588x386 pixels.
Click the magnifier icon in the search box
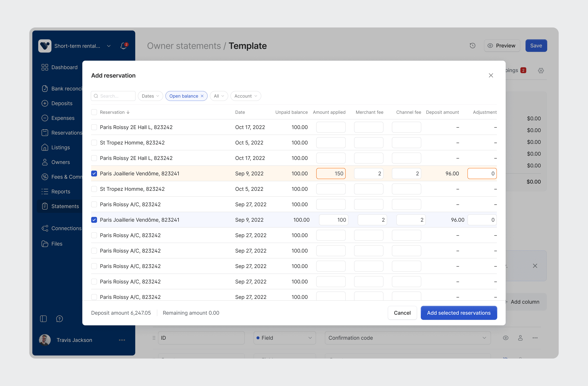coord(96,96)
